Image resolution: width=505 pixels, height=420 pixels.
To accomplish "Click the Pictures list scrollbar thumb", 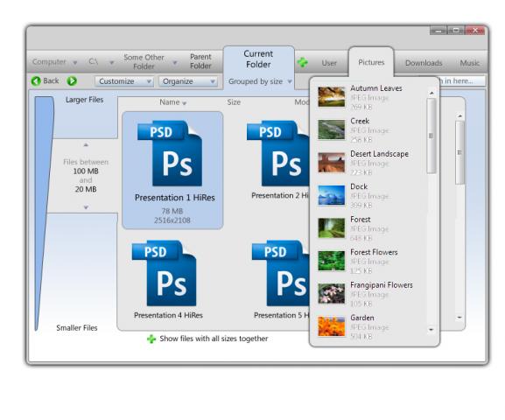I will tap(431, 136).
